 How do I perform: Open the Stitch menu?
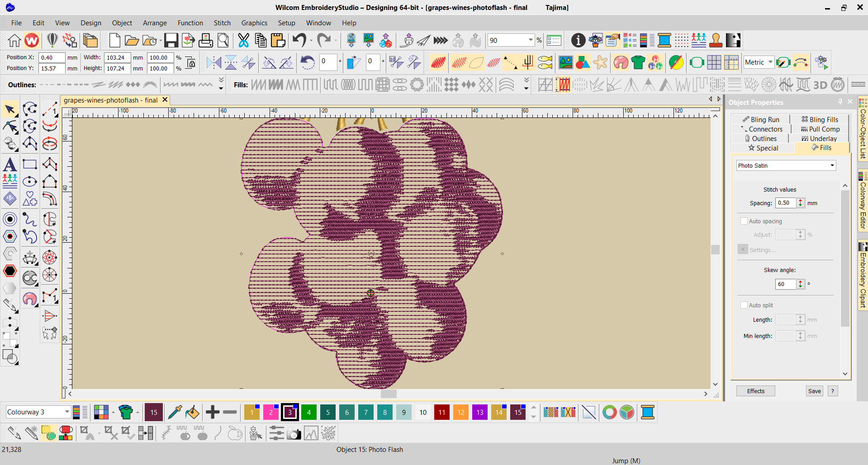(x=222, y=23)
